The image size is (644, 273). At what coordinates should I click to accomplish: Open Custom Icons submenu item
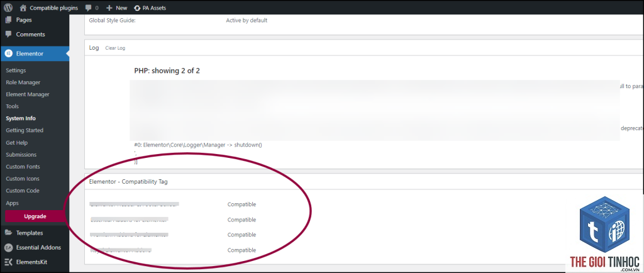(x=23, y=179)
